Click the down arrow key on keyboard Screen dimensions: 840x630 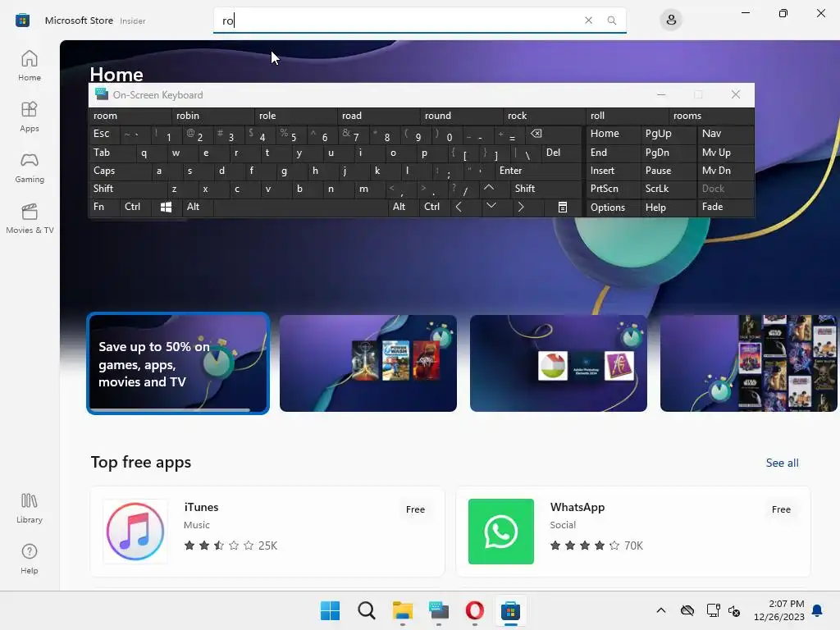point(491,207)
